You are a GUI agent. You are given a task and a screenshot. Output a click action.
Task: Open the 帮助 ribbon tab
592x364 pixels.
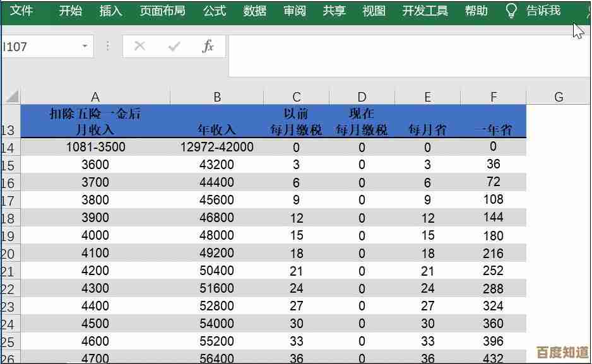[x=475, y=11]
